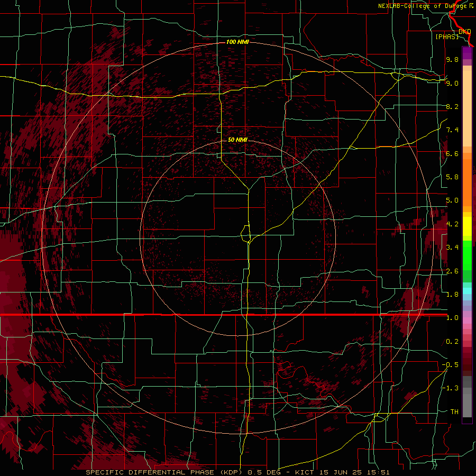This screenshot has height=476, width=476.
Task: Pick the bright green color bar segment
Action: pos(467,255)
